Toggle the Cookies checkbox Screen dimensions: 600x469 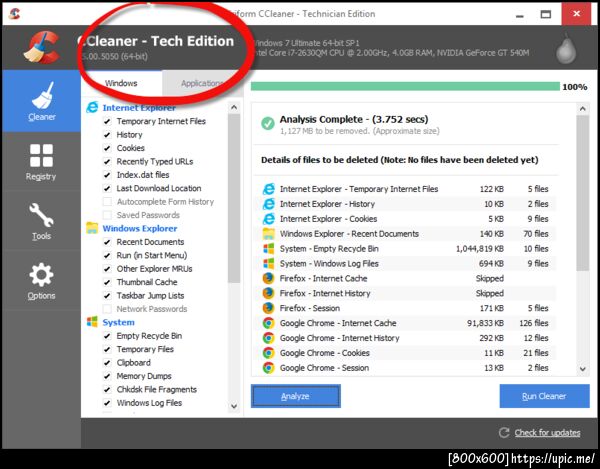(x=107, y=148)
